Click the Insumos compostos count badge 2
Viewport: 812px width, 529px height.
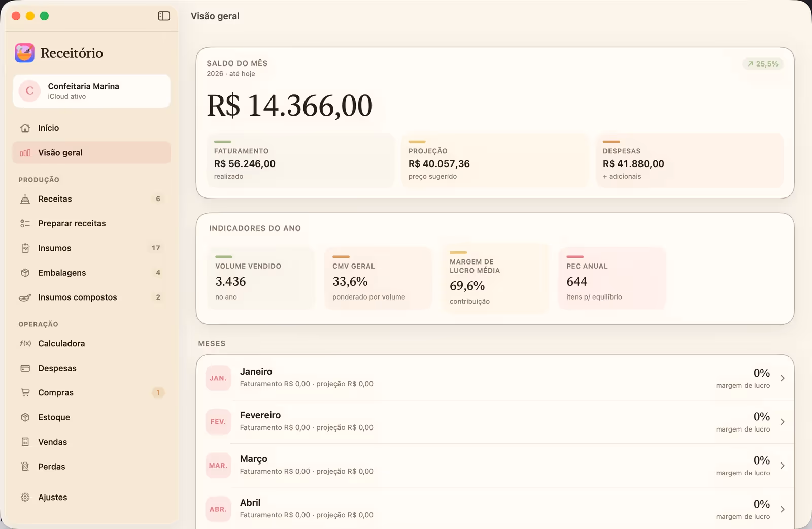click(x=158, y=297)
